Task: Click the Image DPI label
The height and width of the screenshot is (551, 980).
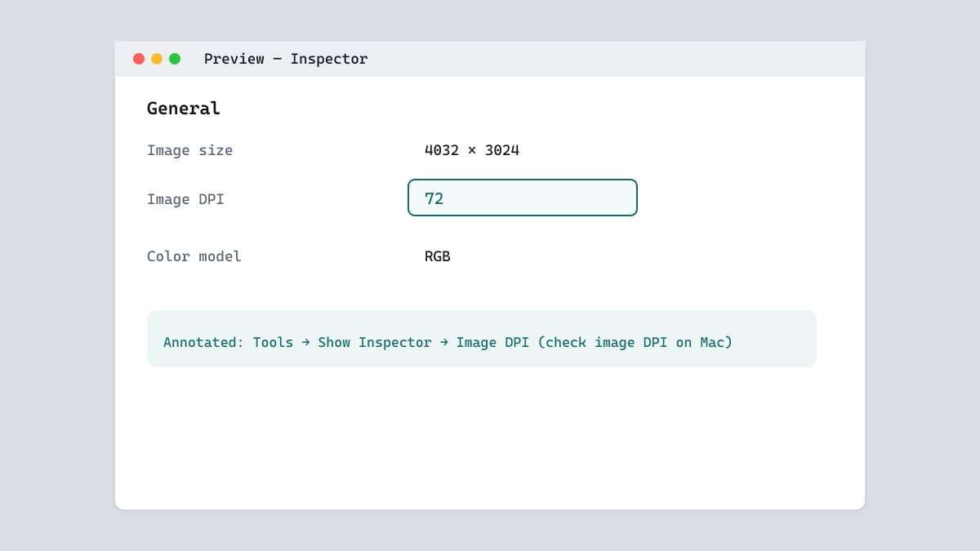Action: tap(185, 199)
